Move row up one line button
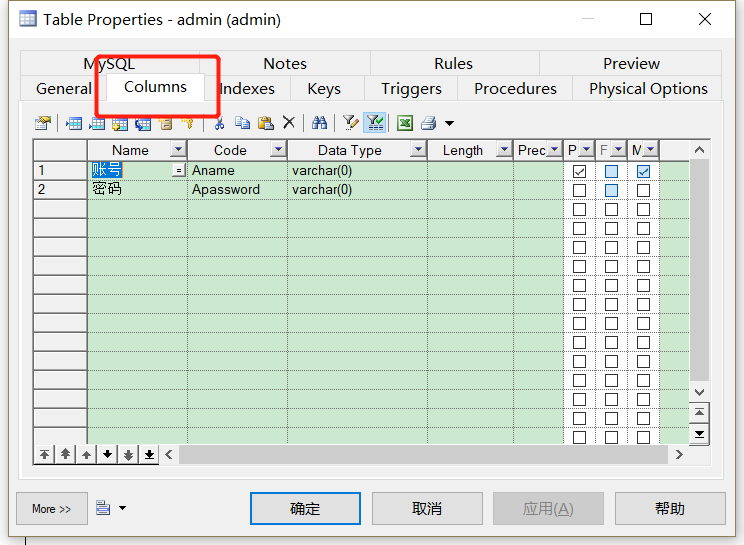The width and height of the screenshot is (744, 545). (x=86, y=455)
